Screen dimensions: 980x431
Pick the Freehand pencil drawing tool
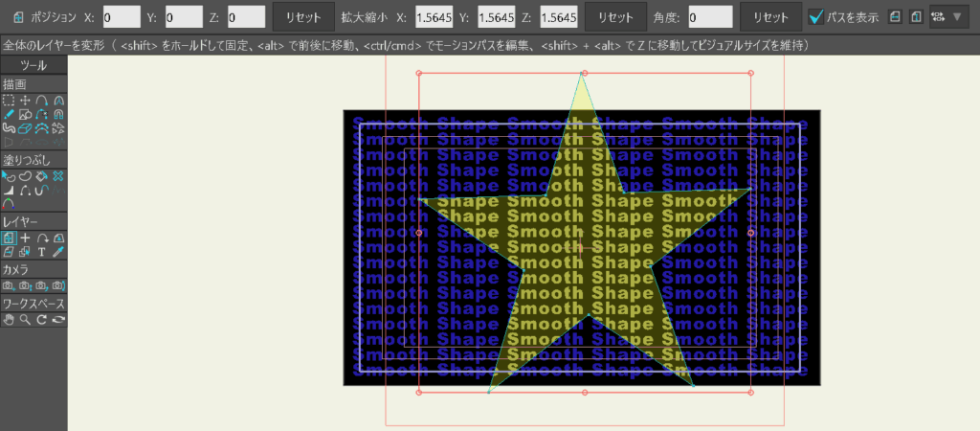tap(9, 114)
